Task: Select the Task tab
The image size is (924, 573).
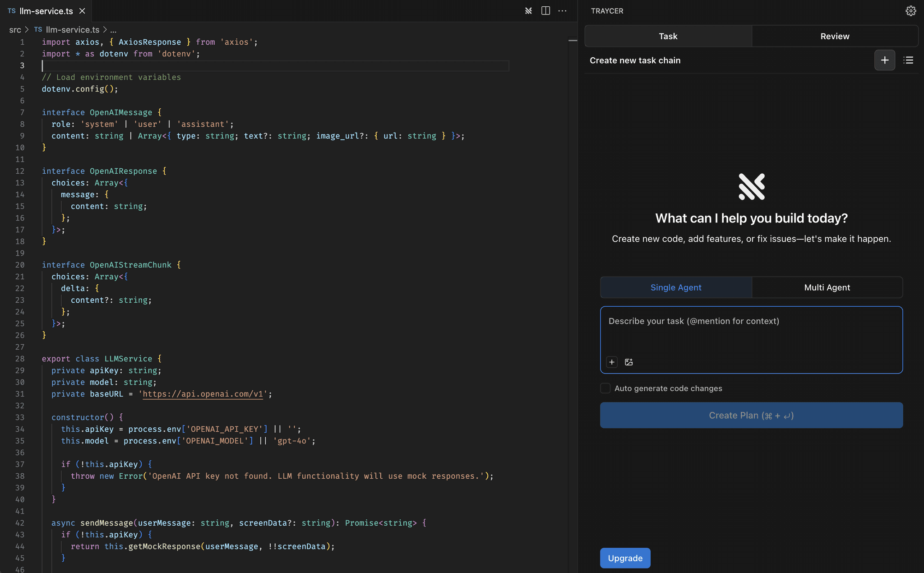Action: tap(668, 36)
